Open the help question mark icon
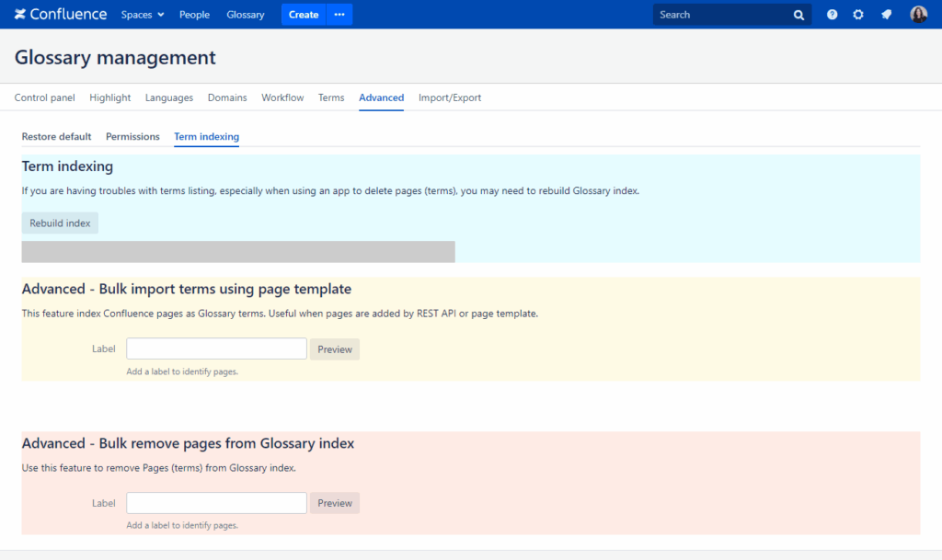This screenshot has height=560, width=942. click(832, 15)
